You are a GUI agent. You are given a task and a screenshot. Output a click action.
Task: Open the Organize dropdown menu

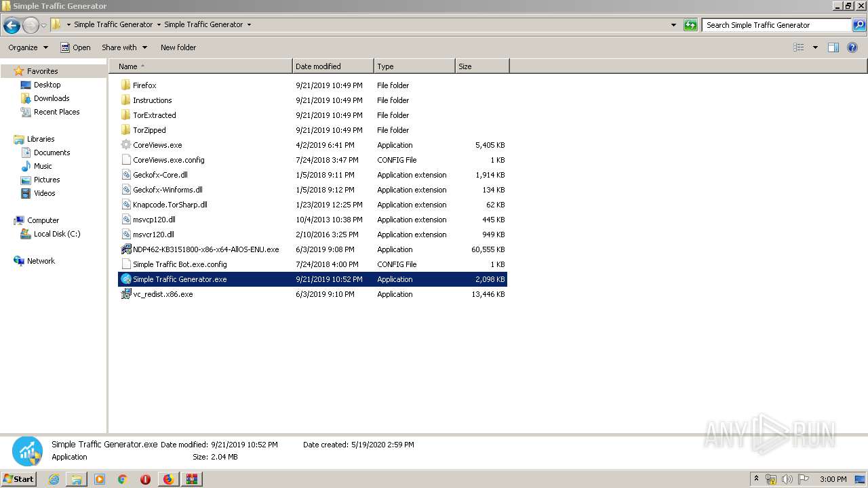(28, 47)
